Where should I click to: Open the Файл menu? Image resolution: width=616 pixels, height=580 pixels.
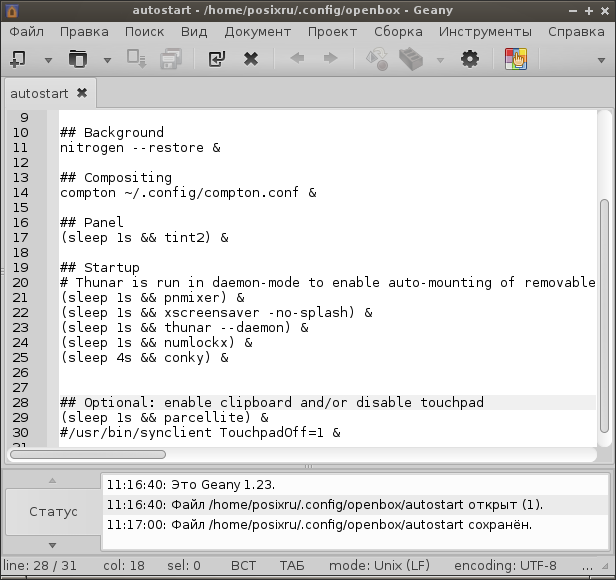[27, 32]
